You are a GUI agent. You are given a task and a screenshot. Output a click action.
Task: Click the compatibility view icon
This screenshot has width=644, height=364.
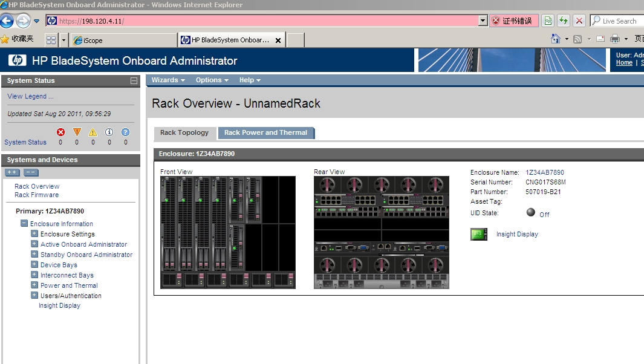click(548, 21)
